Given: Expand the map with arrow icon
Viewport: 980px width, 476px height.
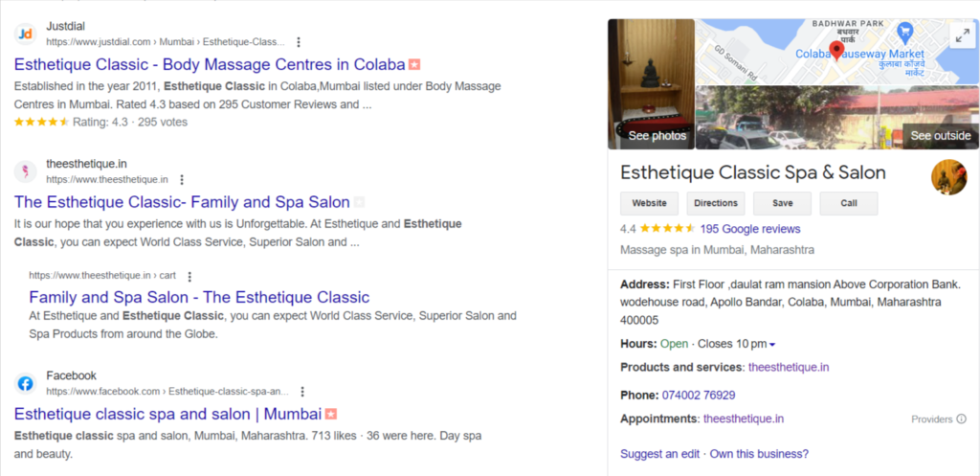Looking at the screenshot, I should 961,37.
